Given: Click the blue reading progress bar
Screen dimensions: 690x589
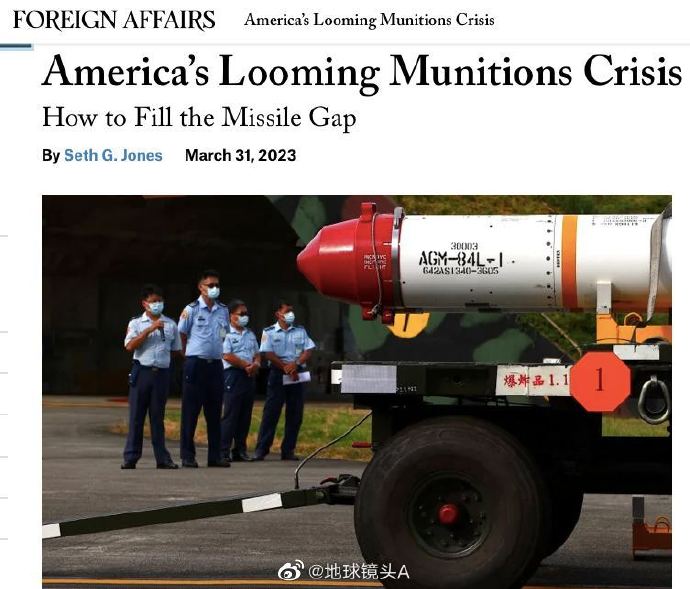Looking at the screenshot, I should (x=16, y=46).
